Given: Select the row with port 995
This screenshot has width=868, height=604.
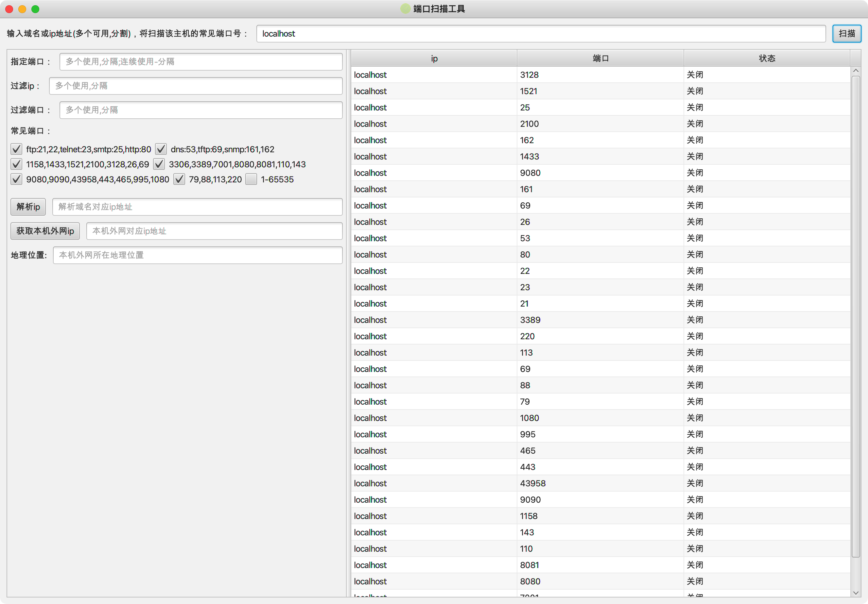Looking at the screenshot, I should coord(600,434).
